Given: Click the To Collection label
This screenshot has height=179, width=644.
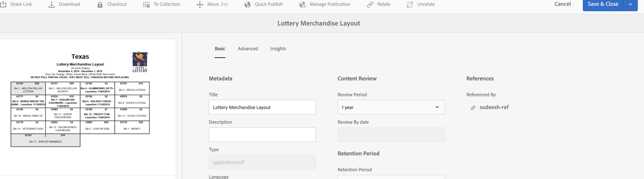Looking at the screenshot, I should [x=167, y=4].
